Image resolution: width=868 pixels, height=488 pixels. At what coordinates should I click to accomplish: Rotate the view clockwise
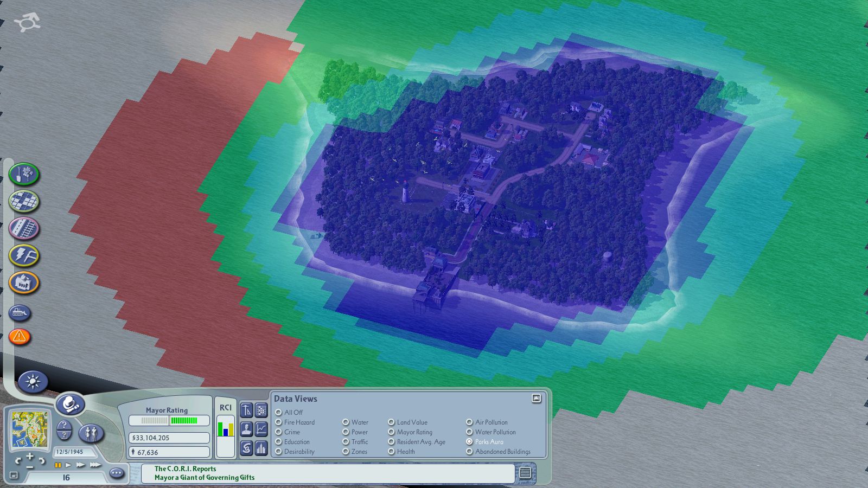tap(42, 461)
